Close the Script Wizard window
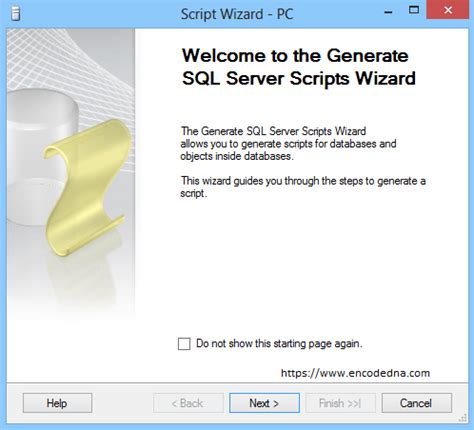The width and height of the screenshot is (474, 430). [448, 10]
